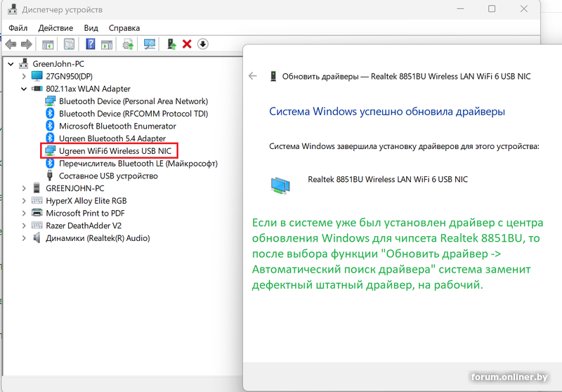The width and height of the screenshot is (562, 392).
Task: Select Ugreen WiFi6 Wireless USB NIC
Action: point(115,151)
